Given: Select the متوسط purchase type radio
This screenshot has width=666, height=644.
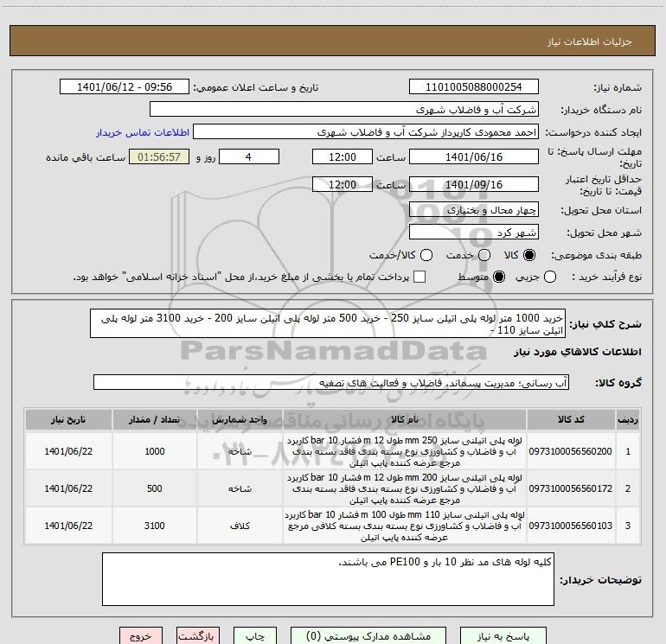Looking at the screenshot, I should tap(499, 277).
